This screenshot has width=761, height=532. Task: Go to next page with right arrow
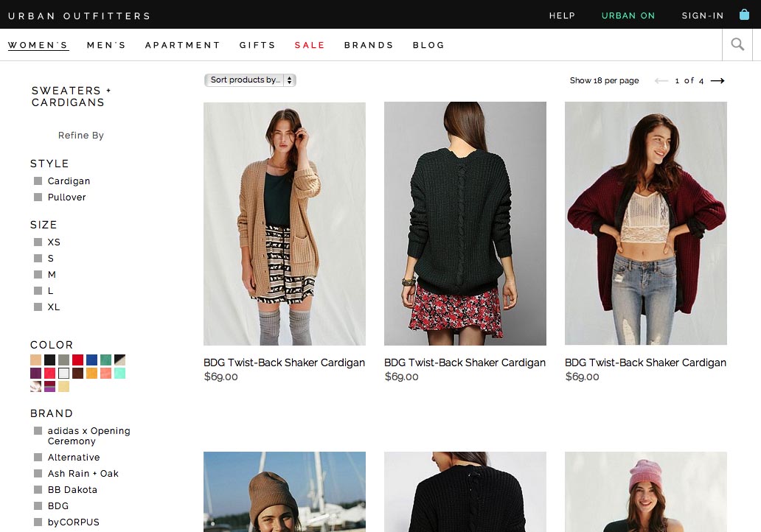(717, 81)
